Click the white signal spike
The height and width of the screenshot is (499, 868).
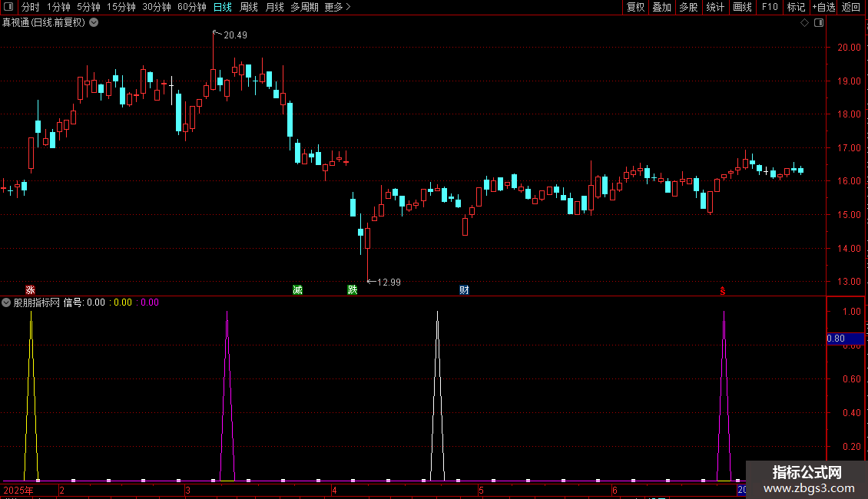437,395
